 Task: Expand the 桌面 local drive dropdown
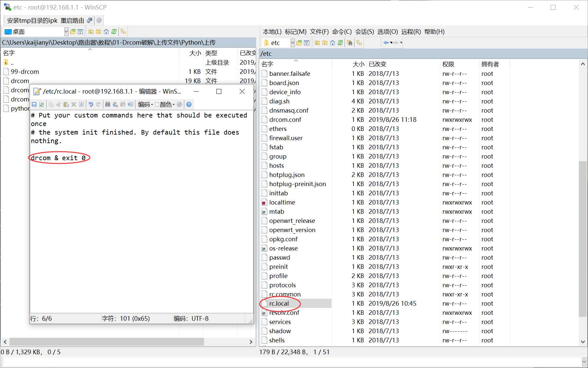click(x=66, y=32)
